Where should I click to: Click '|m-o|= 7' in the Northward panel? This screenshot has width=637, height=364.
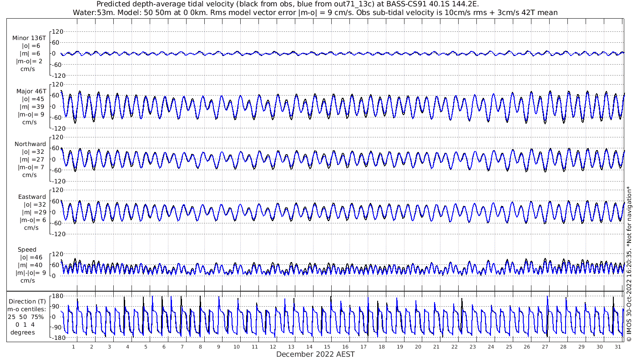(30, 167)
